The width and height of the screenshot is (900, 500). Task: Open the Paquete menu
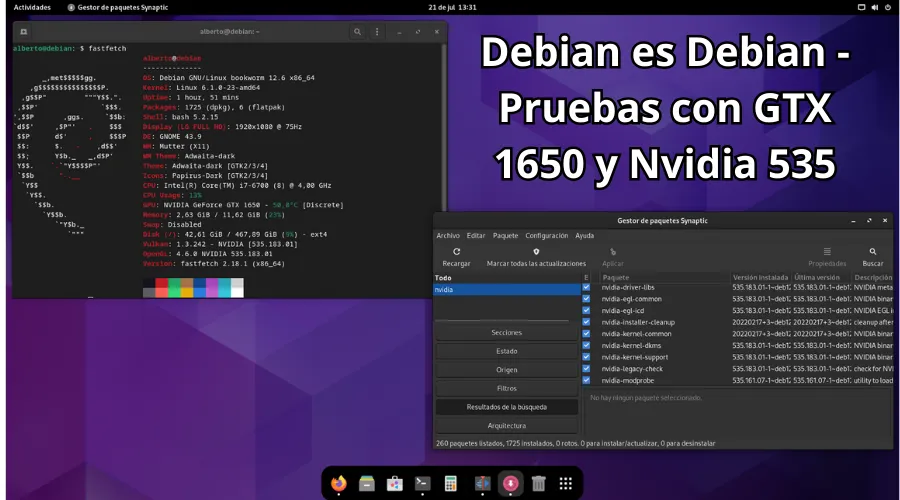point(505,235)
